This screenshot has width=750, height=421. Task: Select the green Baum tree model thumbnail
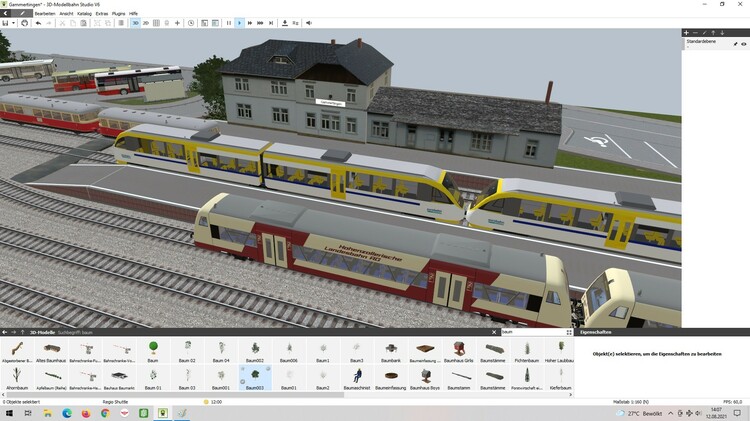click(153, 351)
